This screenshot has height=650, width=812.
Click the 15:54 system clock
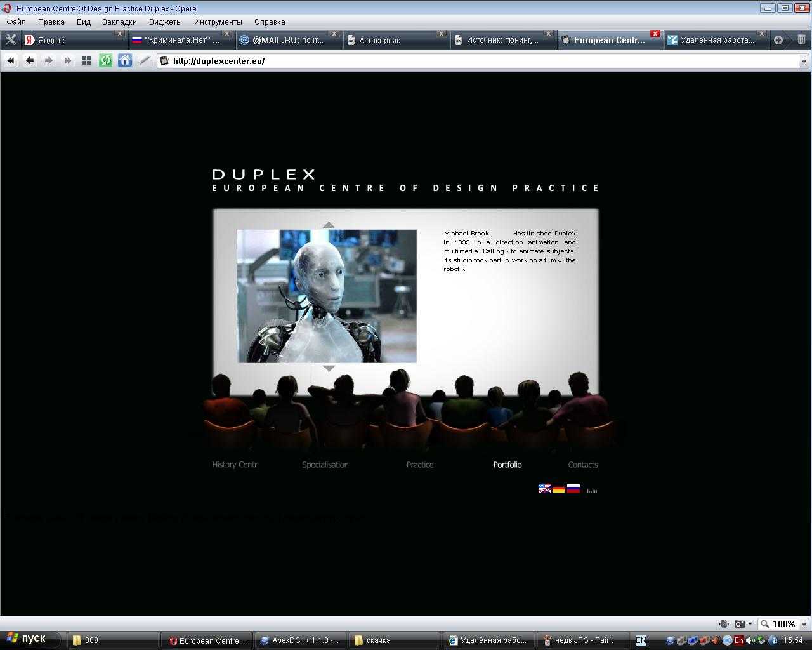pos(793,640)
